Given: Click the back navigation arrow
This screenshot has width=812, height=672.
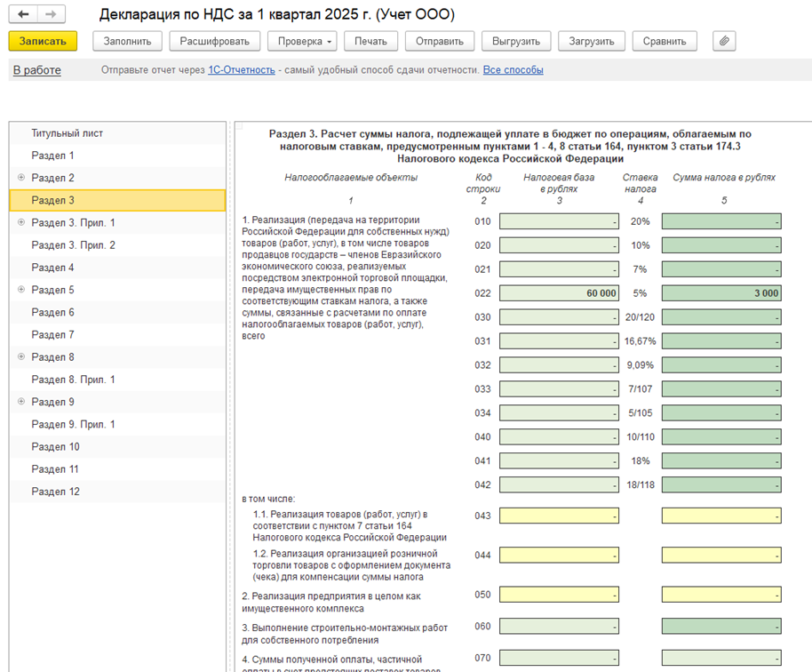Looking at the screenshot, I should click(x=23, y=15).
